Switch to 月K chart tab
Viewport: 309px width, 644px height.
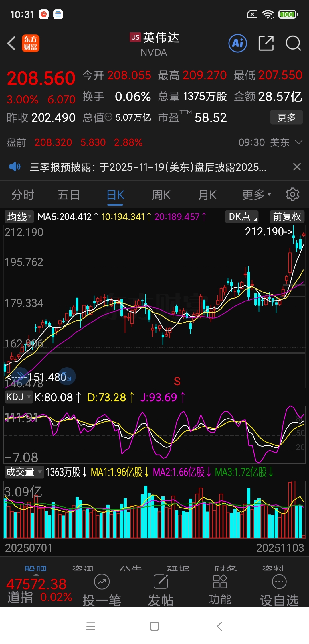[207, 195]
